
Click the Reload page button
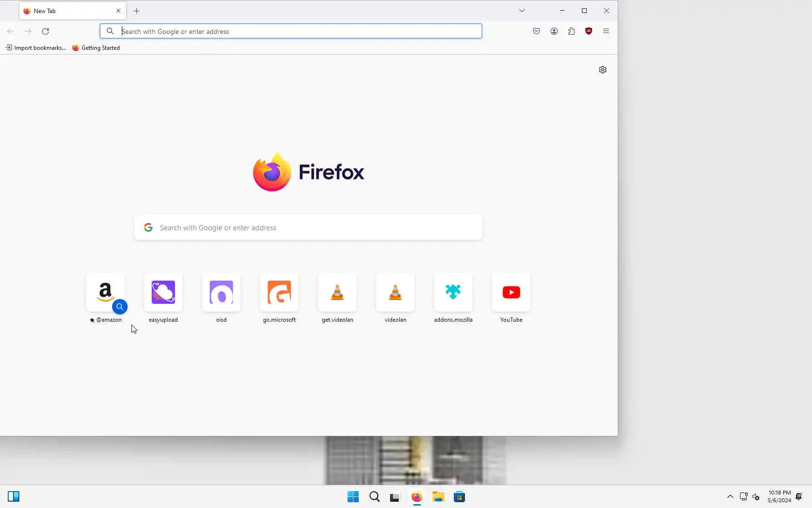(45, 31)
